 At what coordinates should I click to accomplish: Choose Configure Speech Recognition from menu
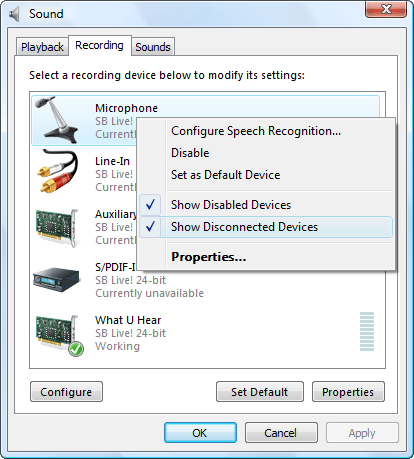(x=256, y=131)
